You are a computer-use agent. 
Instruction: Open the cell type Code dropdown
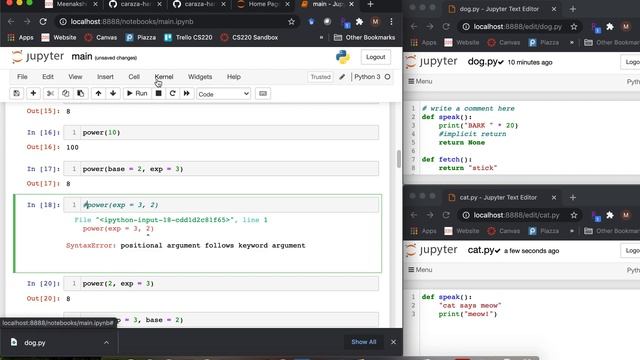tap(223, 94)
